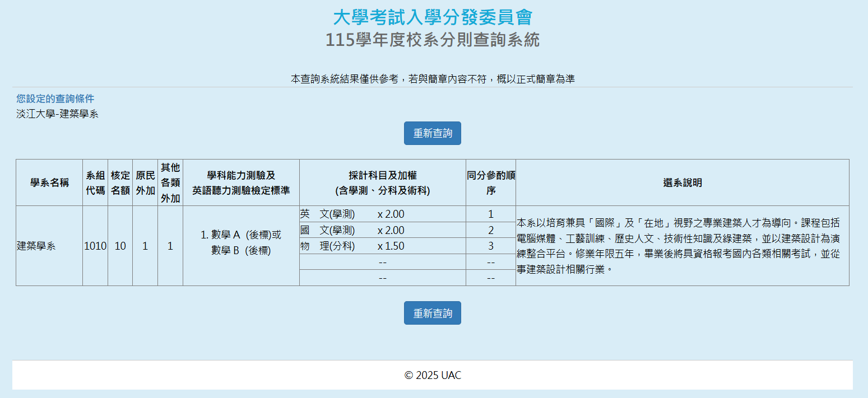Click the department code 1010 cell
This screenshot has width=868, height=398.
point(95,246)
